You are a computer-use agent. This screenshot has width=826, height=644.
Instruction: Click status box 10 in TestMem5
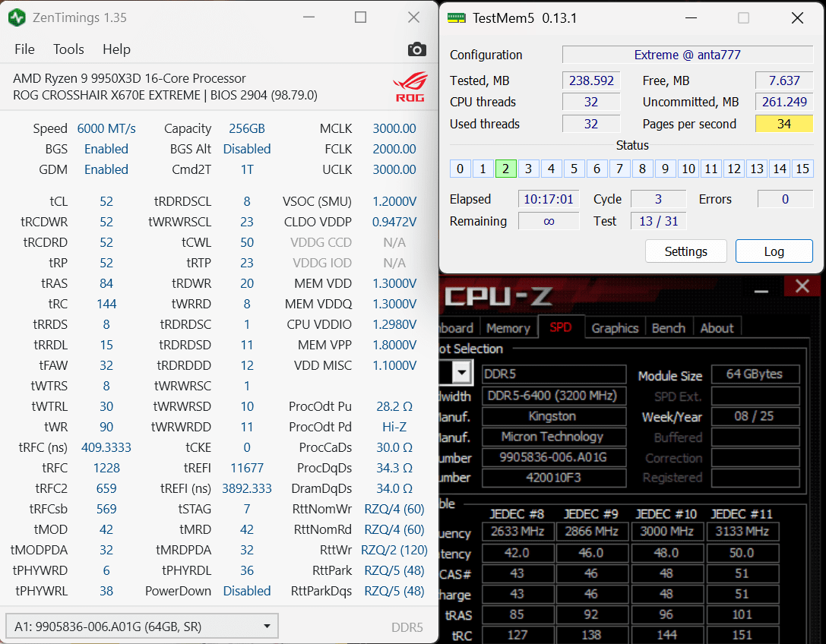[x=688, y=169]
